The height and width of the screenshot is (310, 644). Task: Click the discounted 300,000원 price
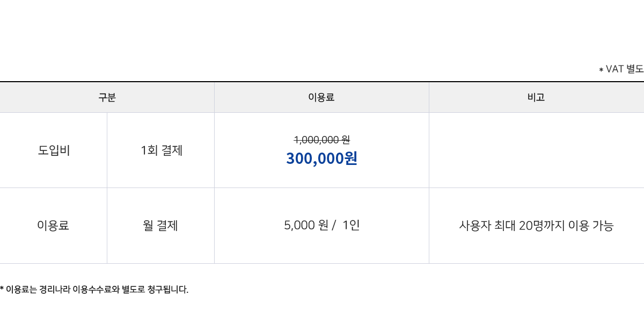[x=321, y=158]
